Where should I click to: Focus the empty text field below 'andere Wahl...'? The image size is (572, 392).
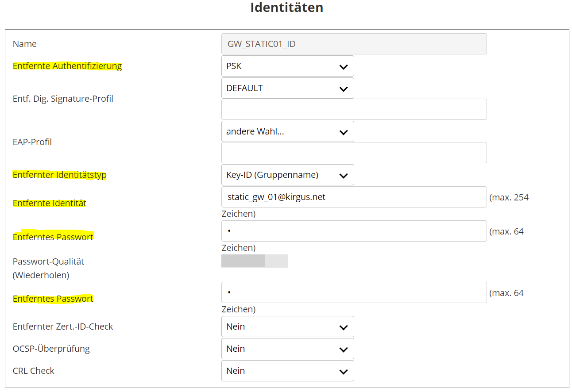354,153
